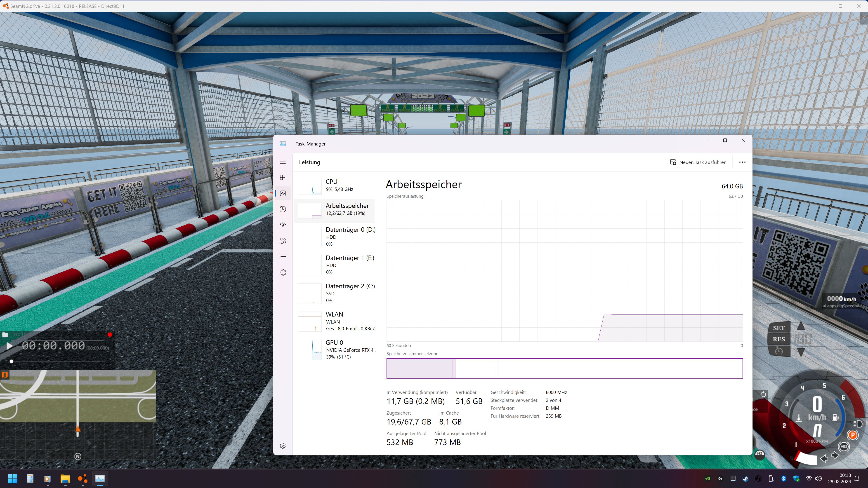Select the WLAN performance entry
Screen dimensions: 868x488
click(x=336, y=321)
